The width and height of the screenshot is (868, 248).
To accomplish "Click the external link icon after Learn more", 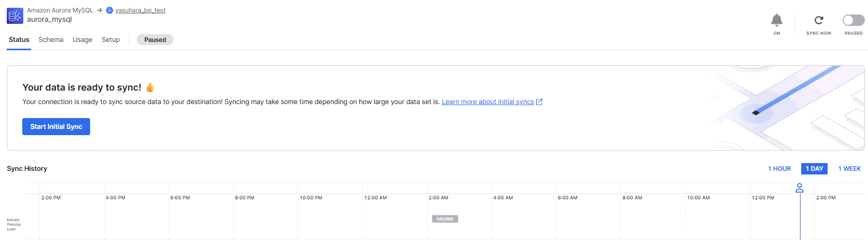I will pyautogui.click(x=539, y=102).
